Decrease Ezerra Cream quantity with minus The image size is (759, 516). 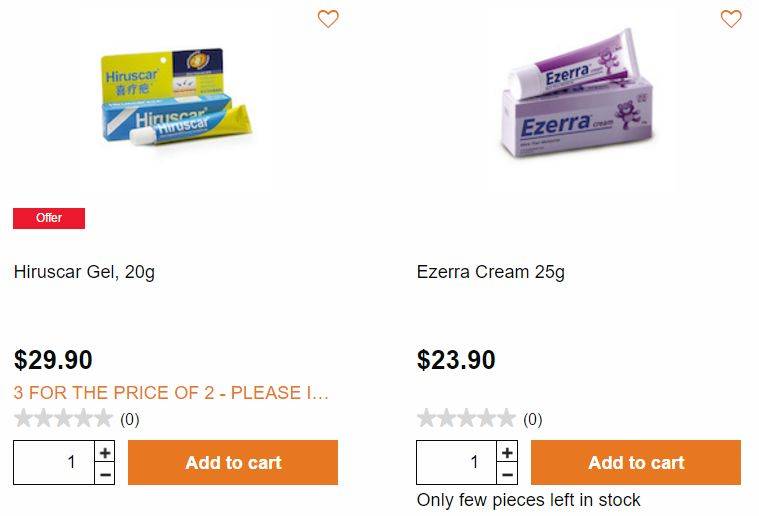pyautogui.click(x=507, y=474)
